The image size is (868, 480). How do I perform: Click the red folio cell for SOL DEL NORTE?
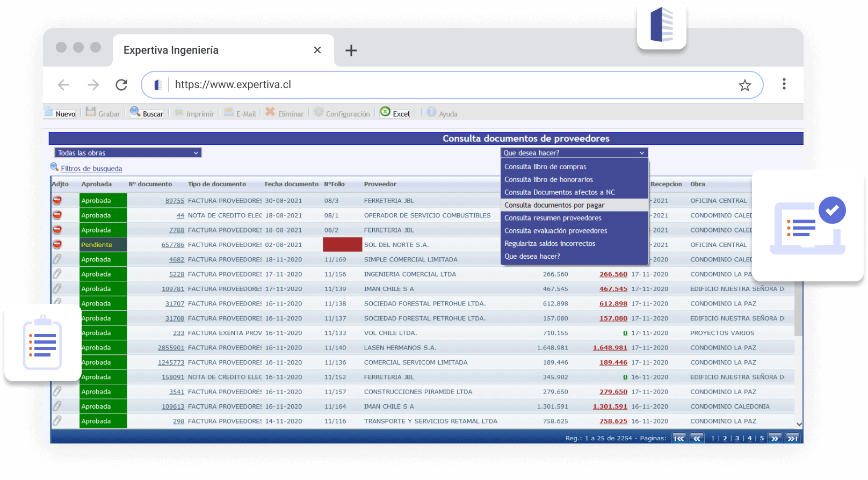(x=342, y=245)
